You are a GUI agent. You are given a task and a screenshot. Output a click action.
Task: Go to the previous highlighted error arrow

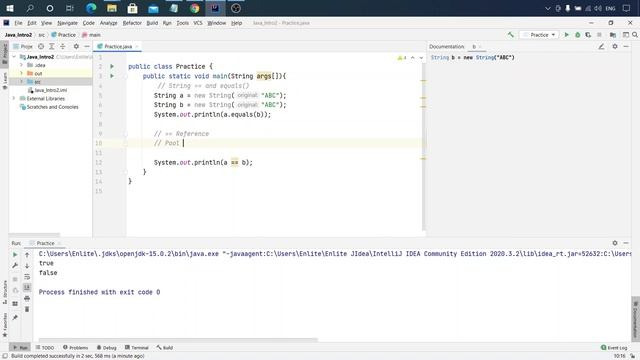click(x=413, y=58)
